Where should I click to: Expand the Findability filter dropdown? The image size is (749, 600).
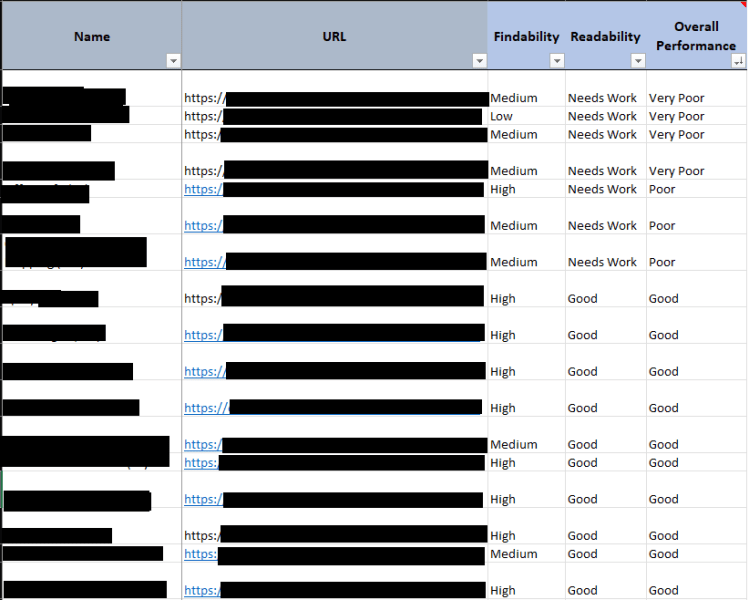pos(557,61)
